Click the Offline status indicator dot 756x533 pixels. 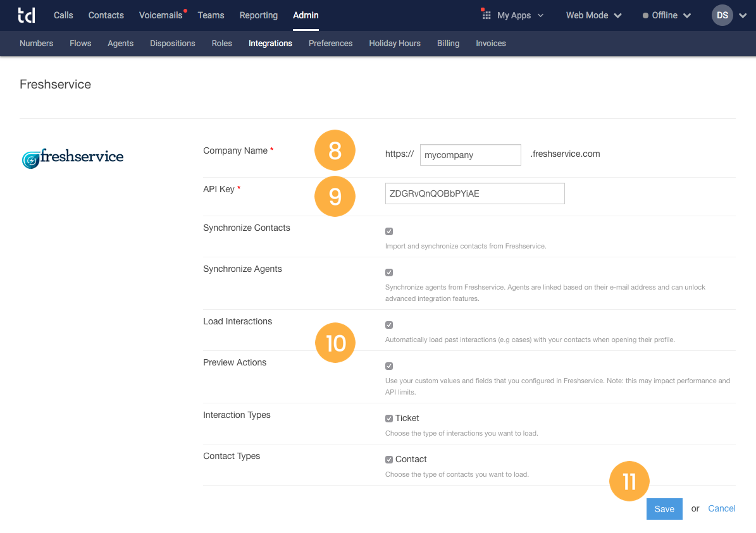pyautogui.click(x=645, y=15)
